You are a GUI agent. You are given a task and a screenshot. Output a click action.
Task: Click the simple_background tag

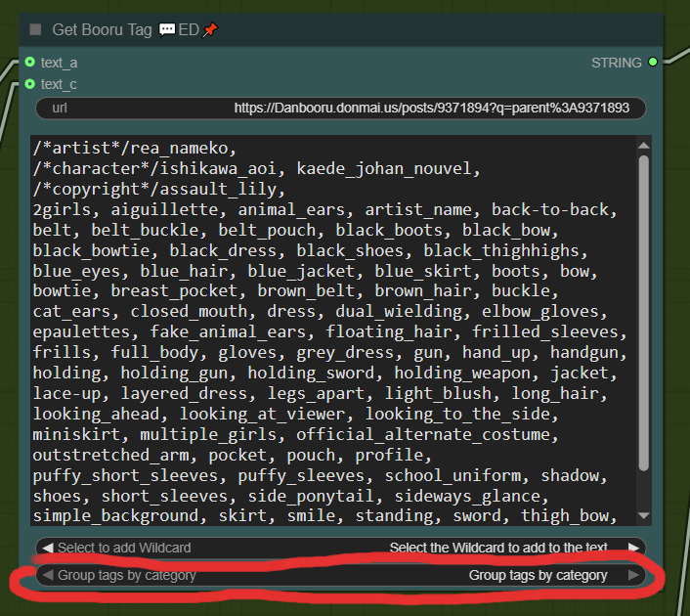pos(115,516)
